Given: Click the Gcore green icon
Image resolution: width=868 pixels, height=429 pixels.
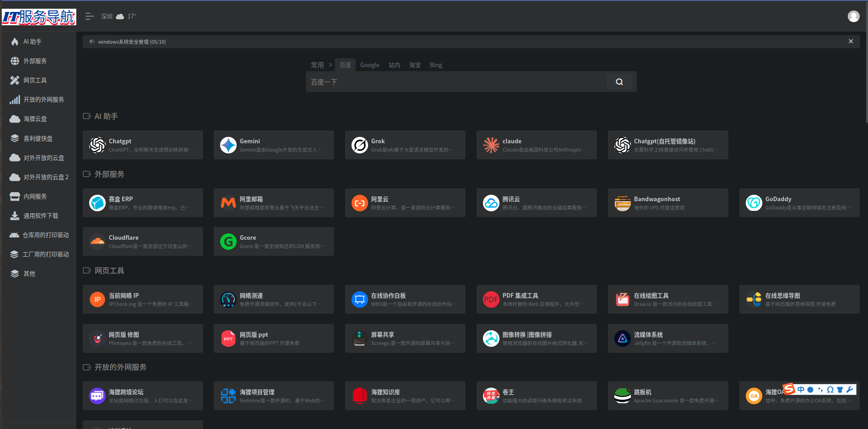Looking at the screenshot, I should (x=228, y=242).
